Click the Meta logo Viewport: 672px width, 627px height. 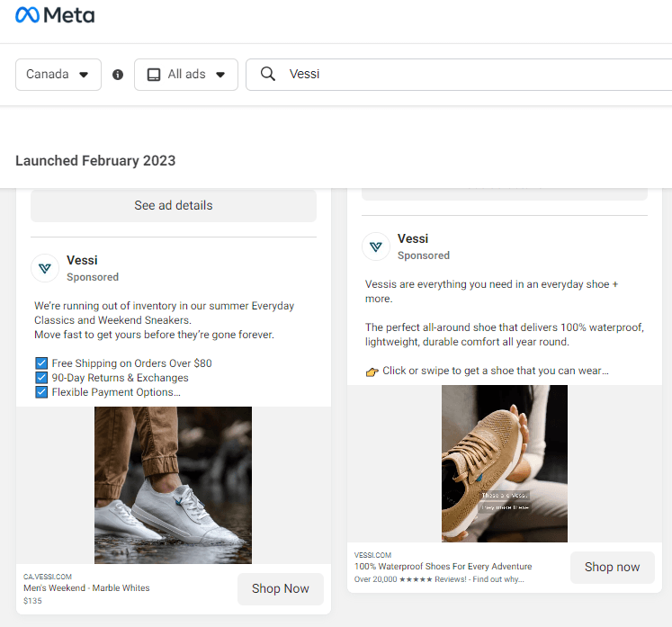click(55, 15)
